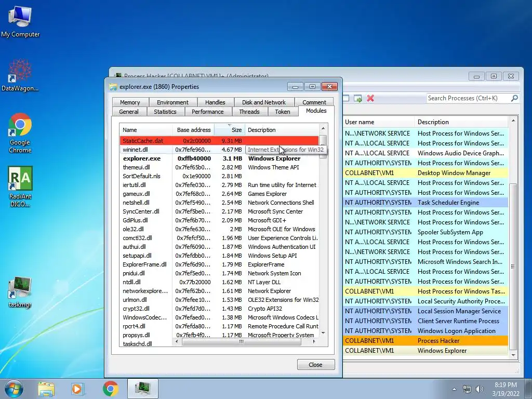Select gameux.dll module row
The width and height of the screenshot is (532, 399).
(219, 194)
